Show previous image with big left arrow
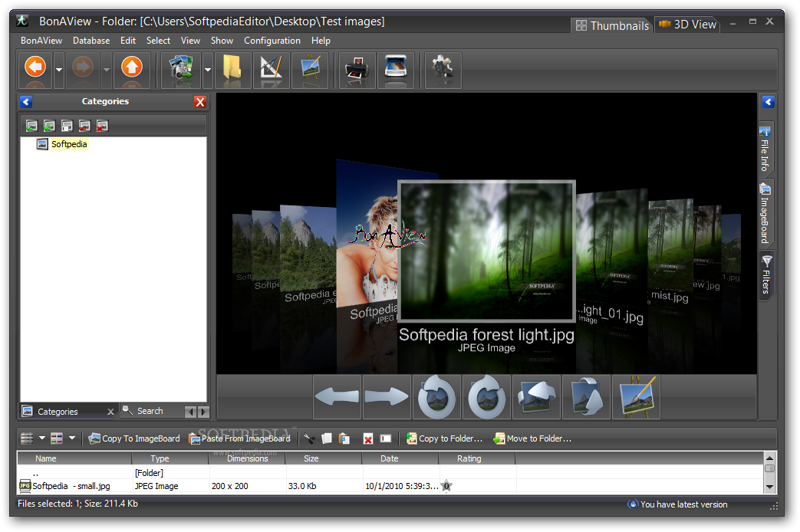Screen dimensions: 800x532 337,397
